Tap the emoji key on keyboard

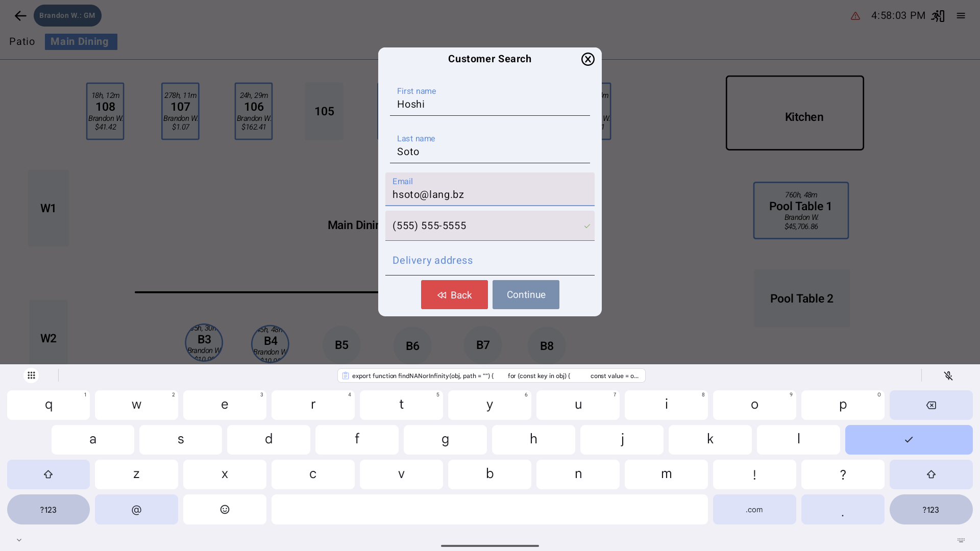click(x=225, y=509)
